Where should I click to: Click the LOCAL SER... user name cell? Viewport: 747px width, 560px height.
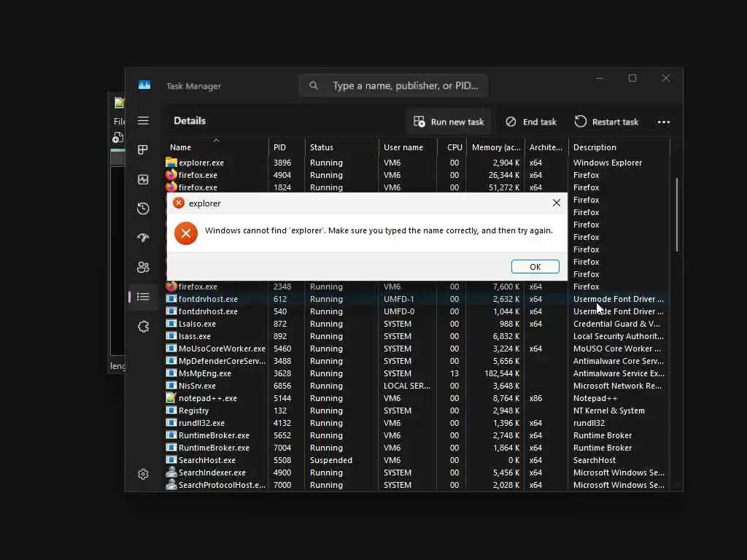407,386
